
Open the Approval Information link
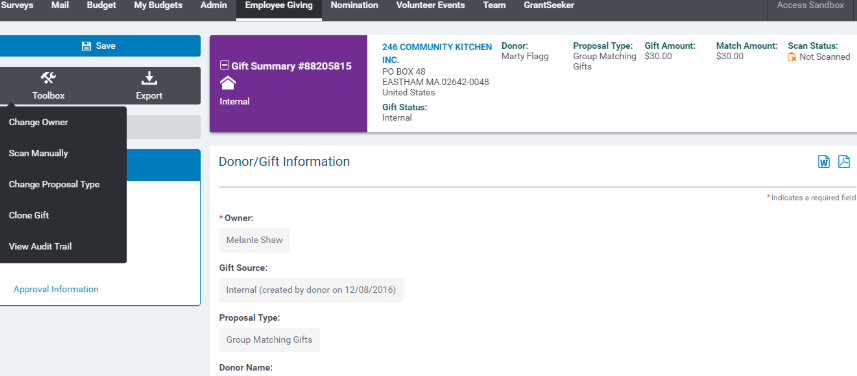pyautogui.click(x=56, y=289)
